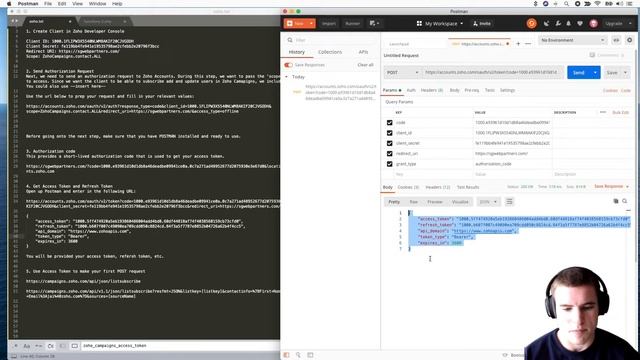
Task: Toggle case sensitive Aa in the editor find bar
Action: point(27,346)
